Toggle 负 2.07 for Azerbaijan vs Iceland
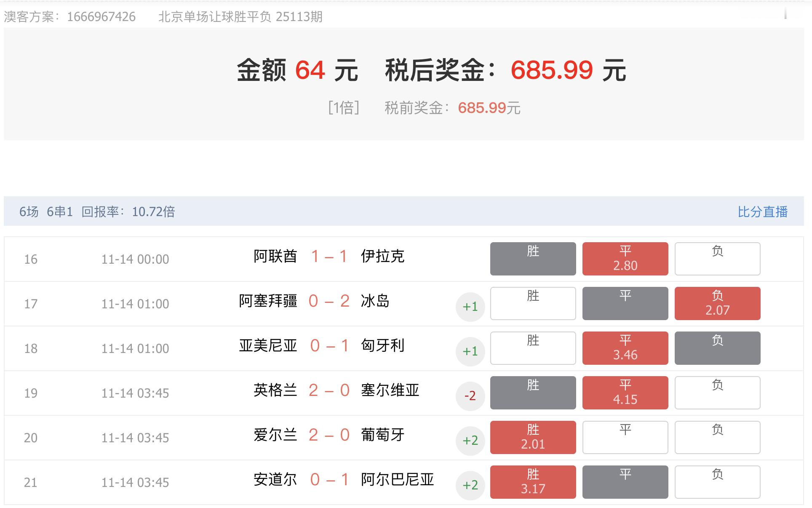The height and width of the screenshot is (508, 812). tap(717, 303)
